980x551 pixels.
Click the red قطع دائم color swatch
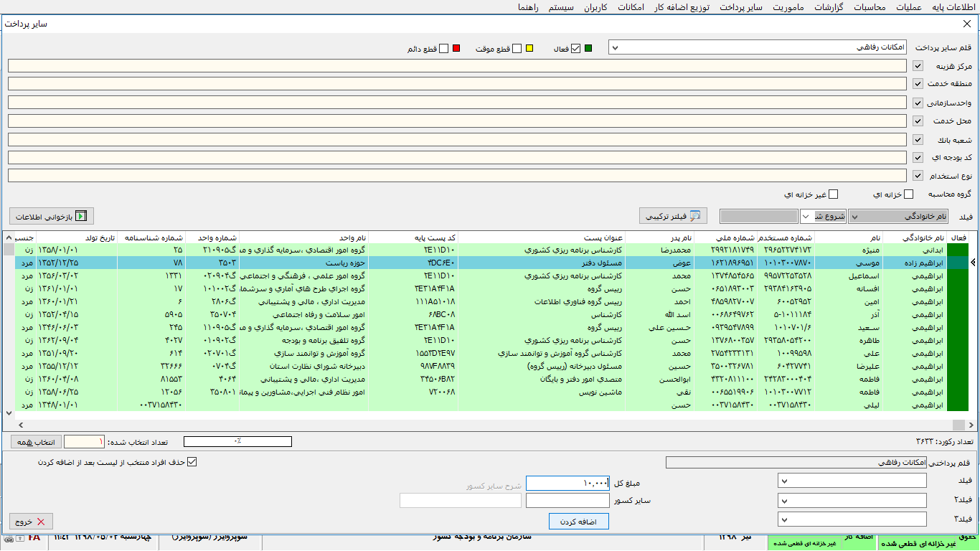[x=456, y=49]
